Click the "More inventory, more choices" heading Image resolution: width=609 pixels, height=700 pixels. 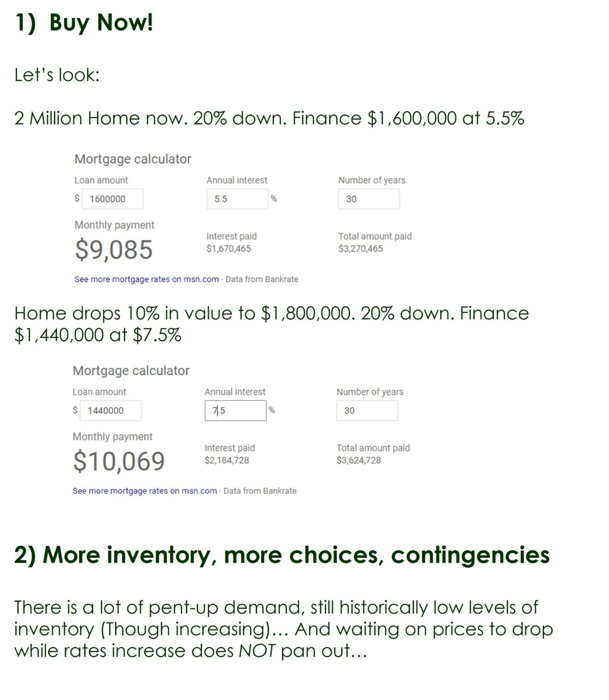pyautogui.click(x=282, y=555)
